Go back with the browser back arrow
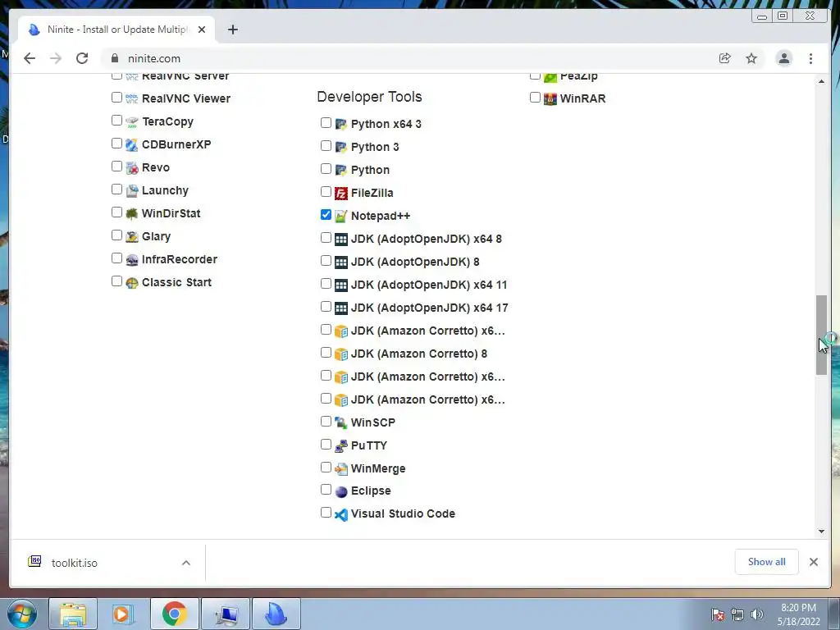840x630 pixels. [30, 58]
